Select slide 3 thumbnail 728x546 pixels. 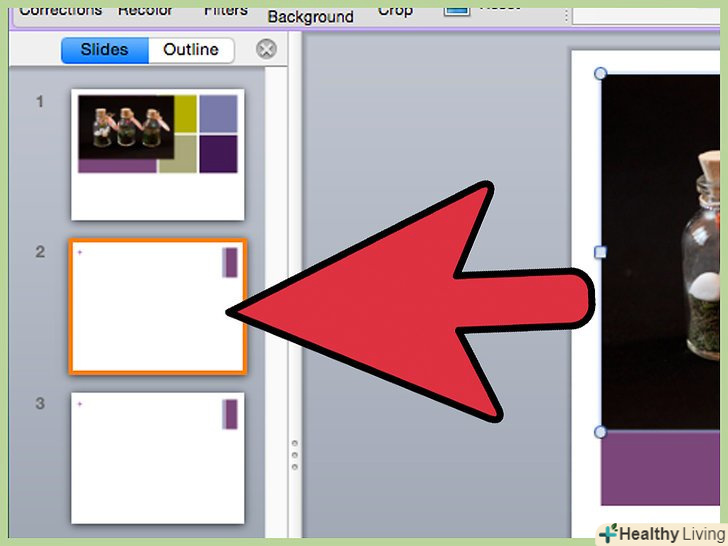coord(158,458)
